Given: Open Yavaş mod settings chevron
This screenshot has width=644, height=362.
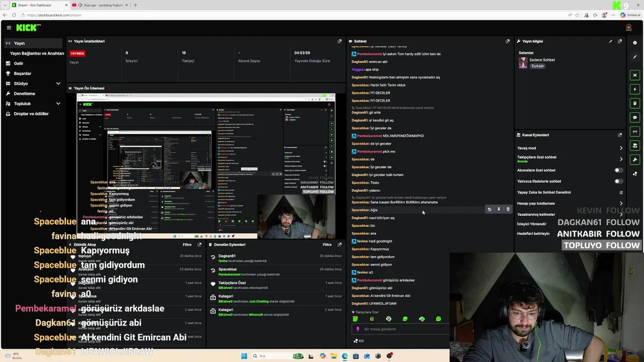Looking at the screenshot, I should click(x=621, y=148).
